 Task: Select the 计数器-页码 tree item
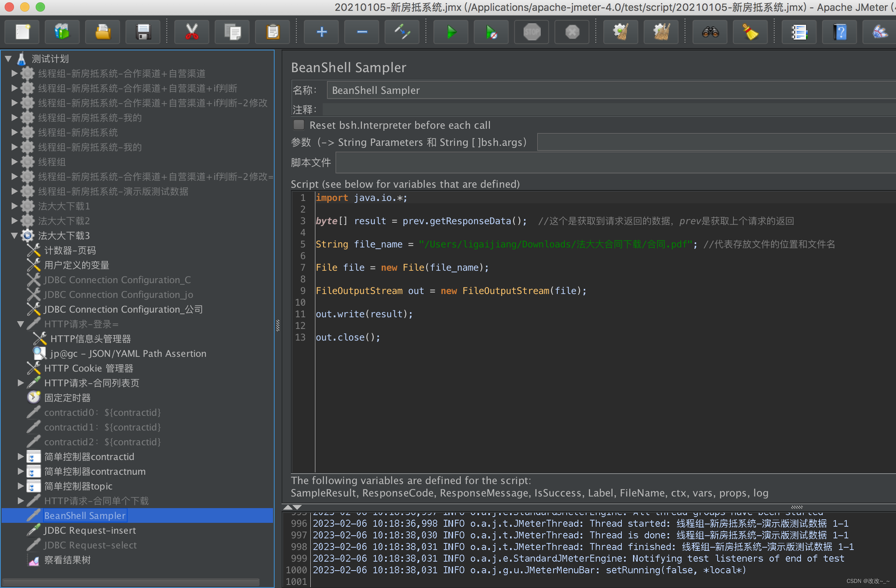tap(70, 250)
